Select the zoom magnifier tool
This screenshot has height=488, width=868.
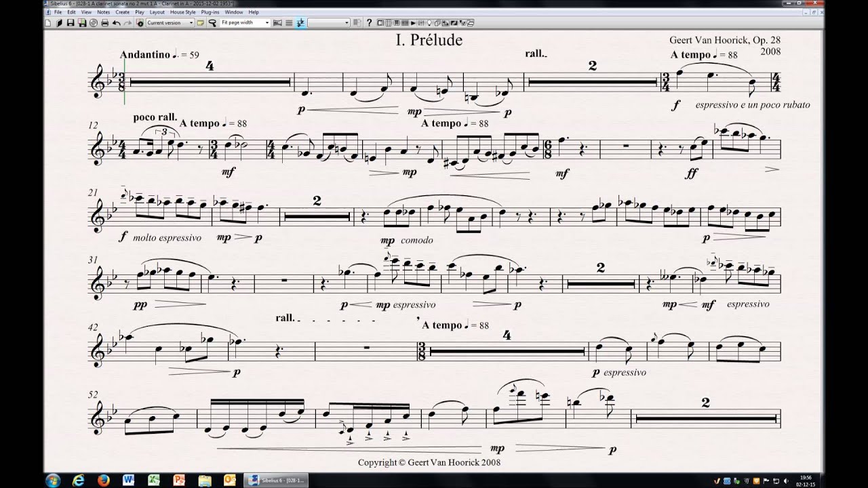tap(212, 22)
